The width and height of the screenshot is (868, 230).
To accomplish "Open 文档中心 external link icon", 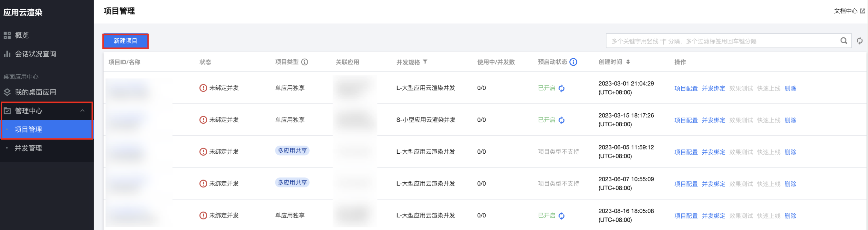I will pyautogui.click(x=863, y=11).
